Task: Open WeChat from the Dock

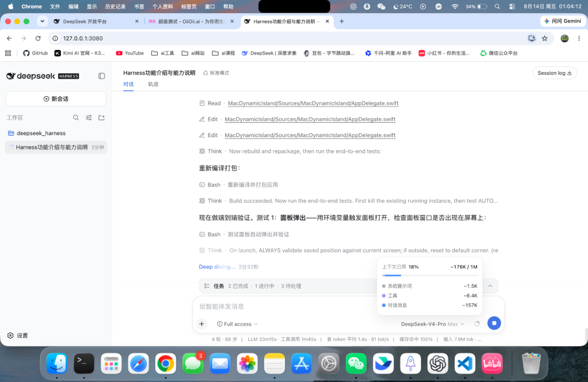Action: [x=356, y=363]
